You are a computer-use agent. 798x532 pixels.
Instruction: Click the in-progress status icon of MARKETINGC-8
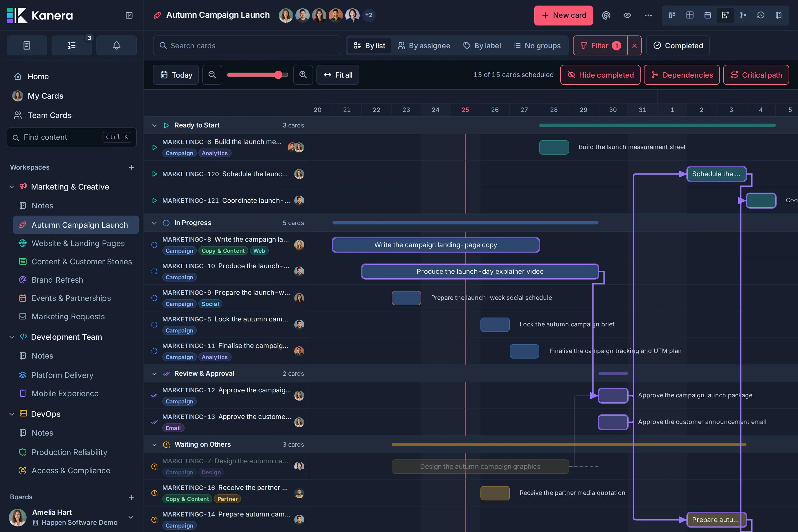(154, 245)
